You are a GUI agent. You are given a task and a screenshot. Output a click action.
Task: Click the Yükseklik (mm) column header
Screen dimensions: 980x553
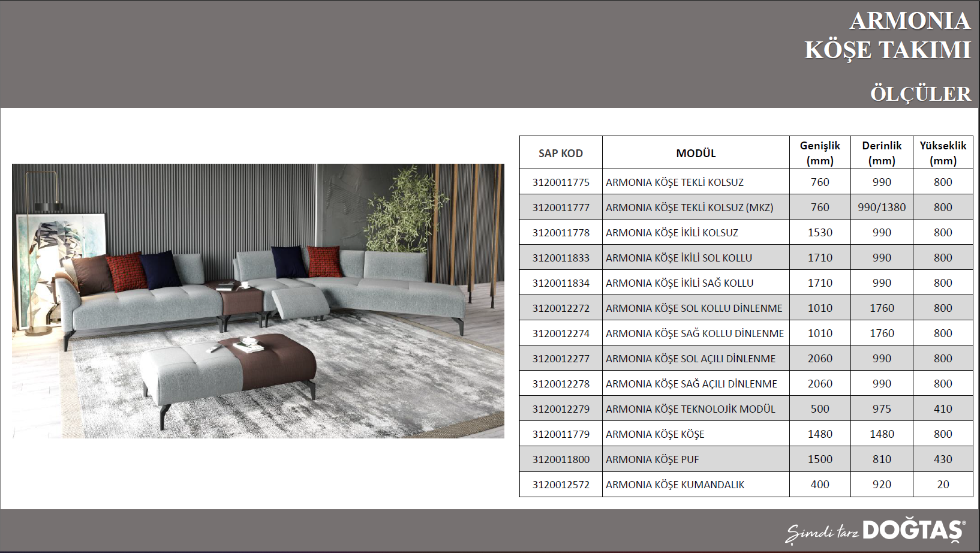click(943, 153)
